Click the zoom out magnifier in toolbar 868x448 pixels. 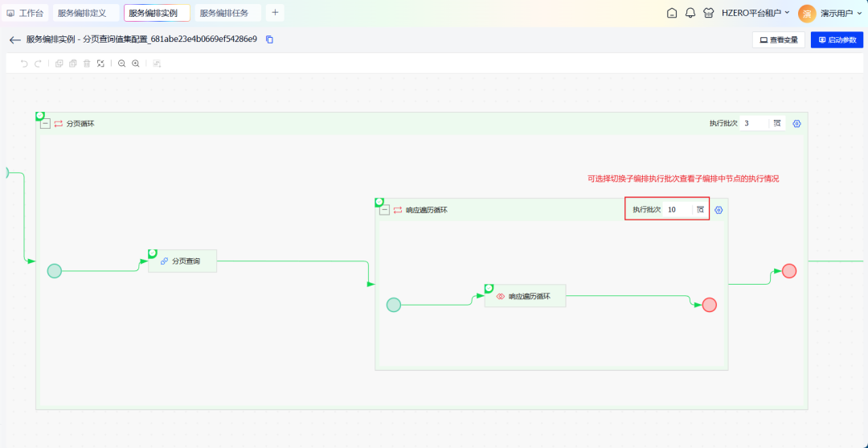[122, 64]
